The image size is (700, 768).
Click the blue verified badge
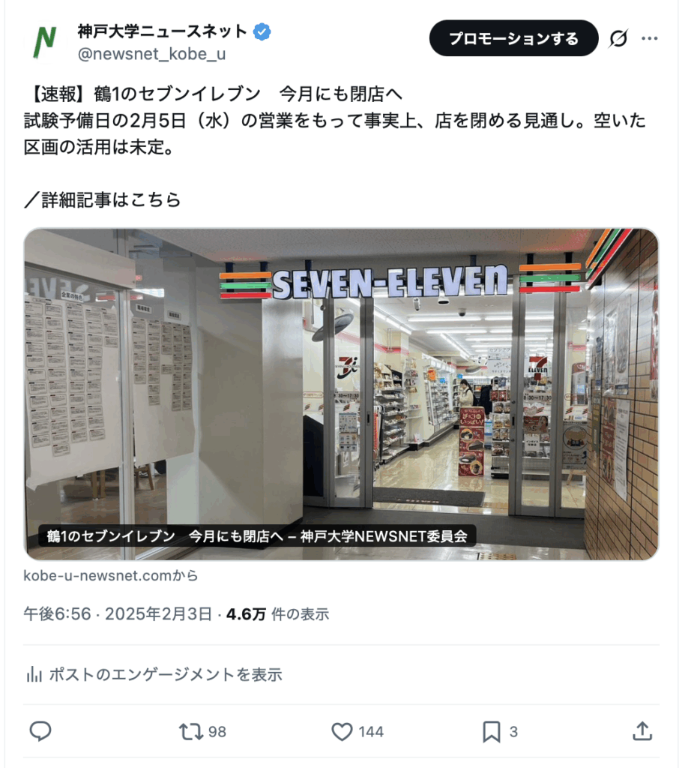(262, 32)
